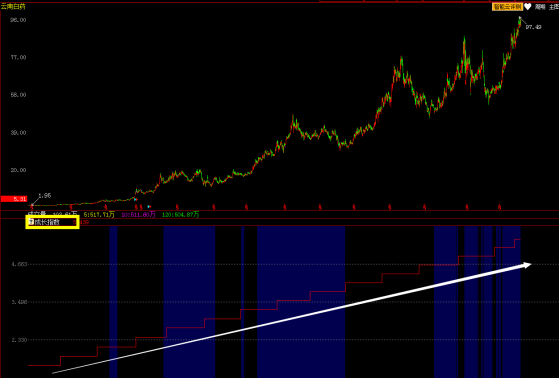Open the 智能云评测 orange button
This screenshot has height=379, width=559.
508,7
